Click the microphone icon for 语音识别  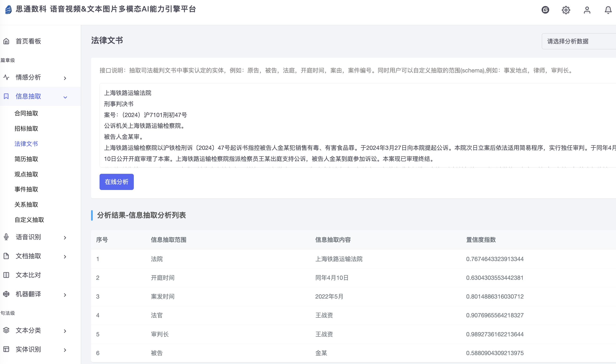coord(6,237)
